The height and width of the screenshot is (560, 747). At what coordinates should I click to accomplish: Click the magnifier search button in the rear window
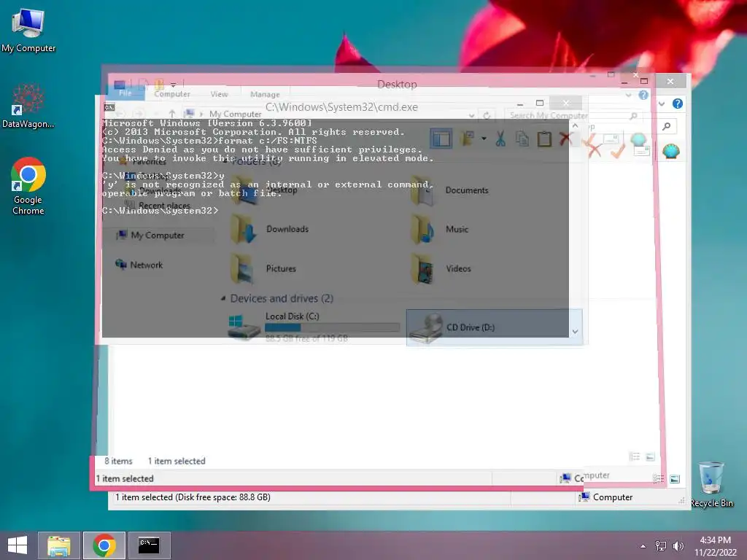(x=667, y=126)
